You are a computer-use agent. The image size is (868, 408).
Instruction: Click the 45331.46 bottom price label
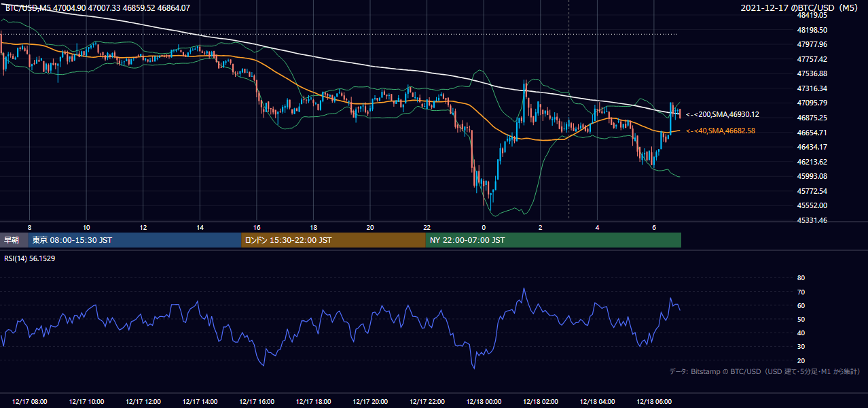(812, 220)
